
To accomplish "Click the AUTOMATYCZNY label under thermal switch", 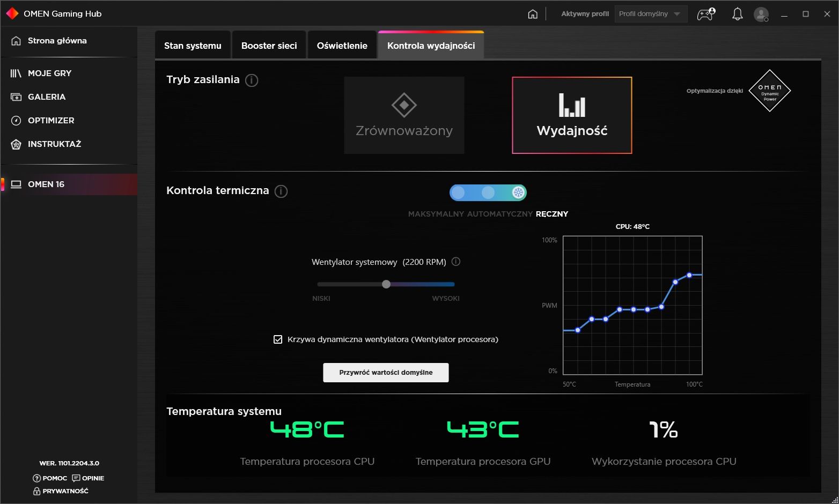I will coord(500,214).
